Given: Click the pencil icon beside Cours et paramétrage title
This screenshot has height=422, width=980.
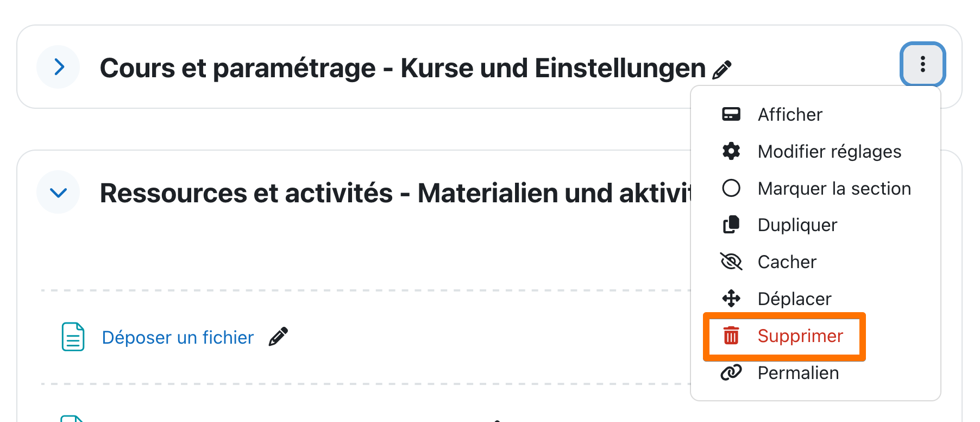Looking at the screenshot, I should [x=722, y=70].
